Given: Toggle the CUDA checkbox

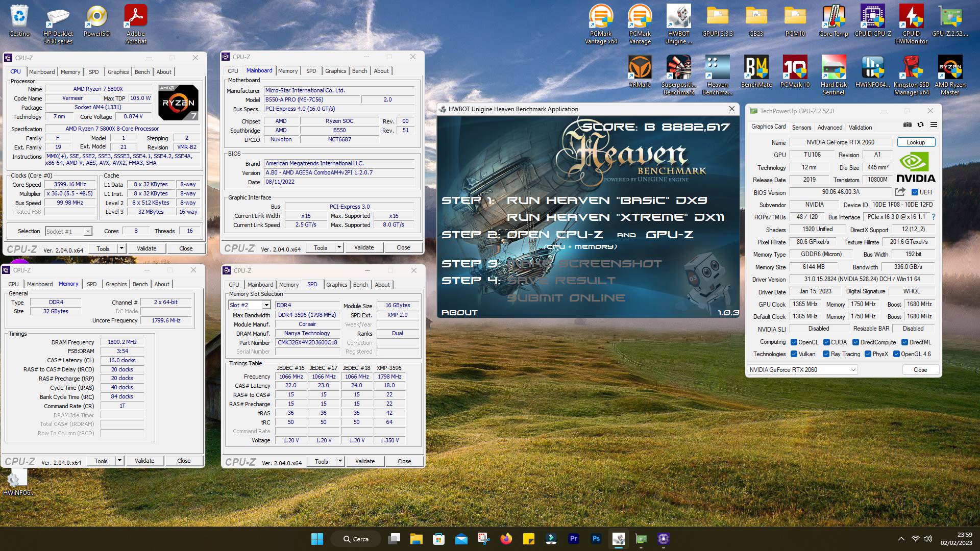Looking at the screenshot, I should (x=826, y=342).
